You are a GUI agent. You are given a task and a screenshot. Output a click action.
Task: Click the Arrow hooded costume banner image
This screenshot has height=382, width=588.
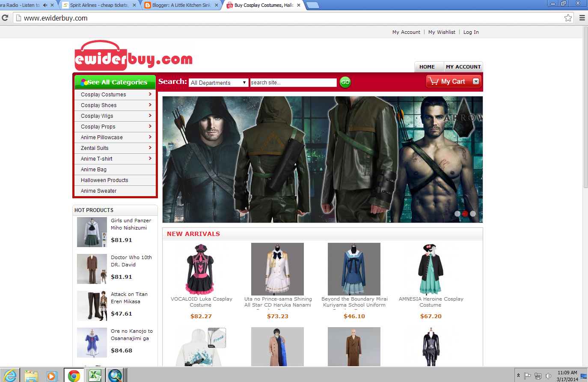tap(323, 159)
